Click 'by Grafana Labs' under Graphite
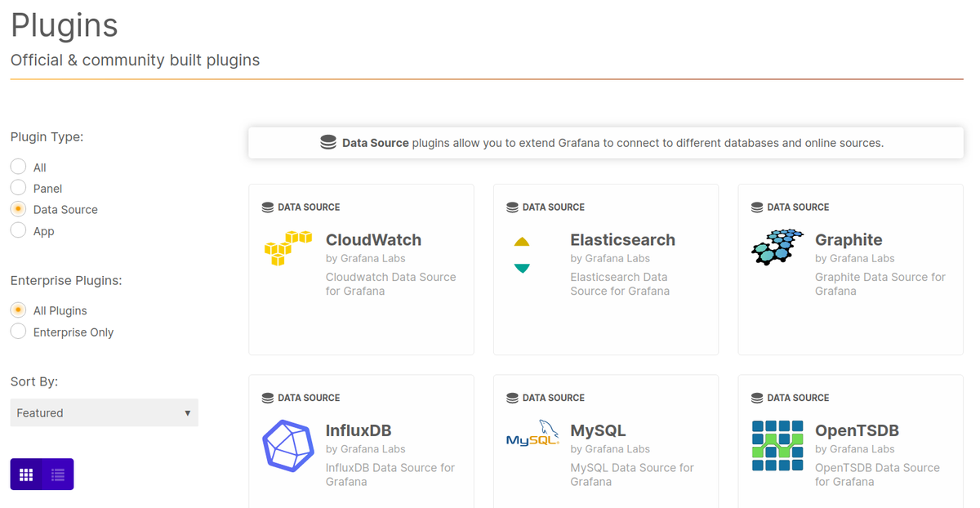The height and width of the screenshot is (508, 980). pos(855,258)
